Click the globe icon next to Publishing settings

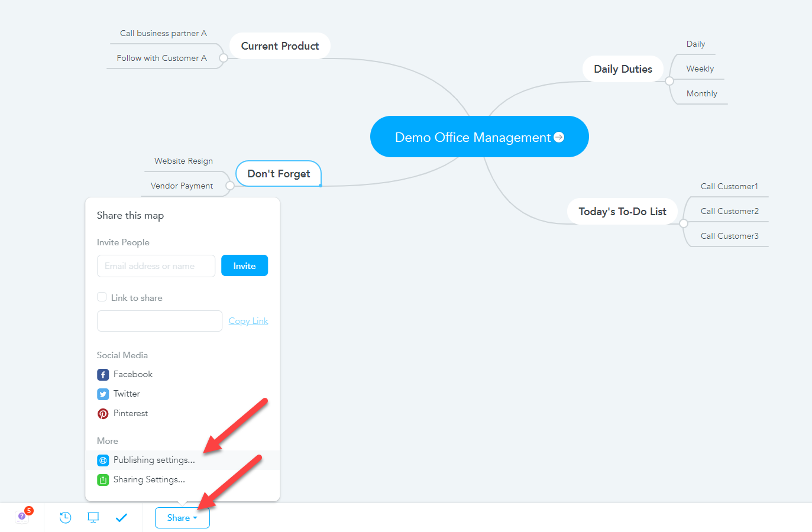(x=103, y=460)
